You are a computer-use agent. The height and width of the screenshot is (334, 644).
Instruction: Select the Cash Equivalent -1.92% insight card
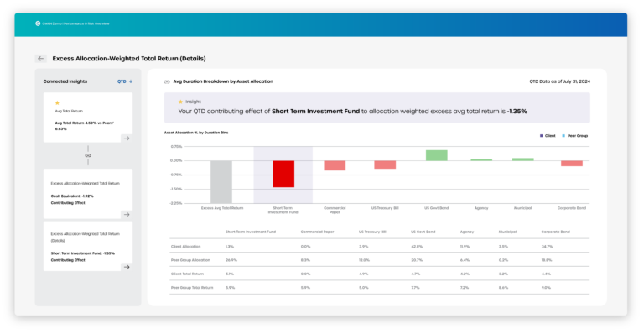(x=88, y=194)
